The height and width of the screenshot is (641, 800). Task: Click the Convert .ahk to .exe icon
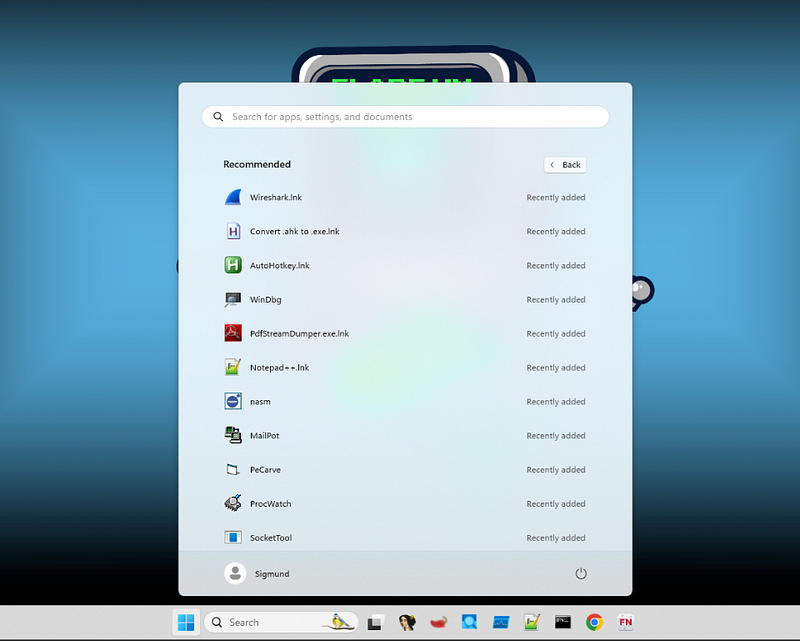233,231
